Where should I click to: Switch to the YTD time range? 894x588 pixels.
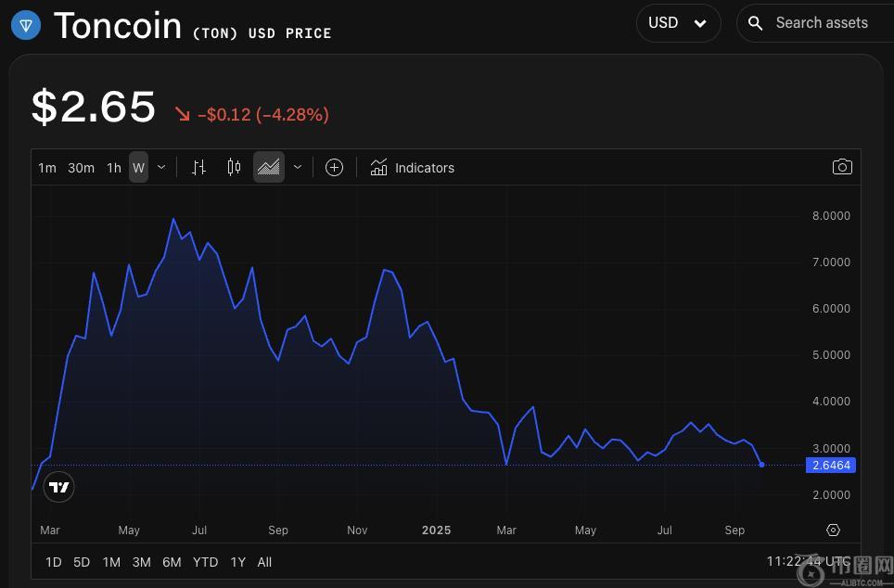pyautogui.click(x=205, y=562)
